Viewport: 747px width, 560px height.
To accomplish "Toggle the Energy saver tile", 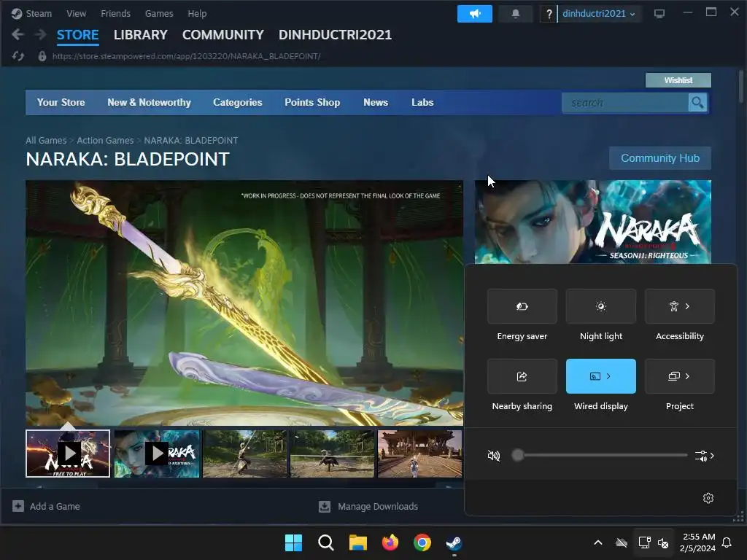I will [522, 306].
